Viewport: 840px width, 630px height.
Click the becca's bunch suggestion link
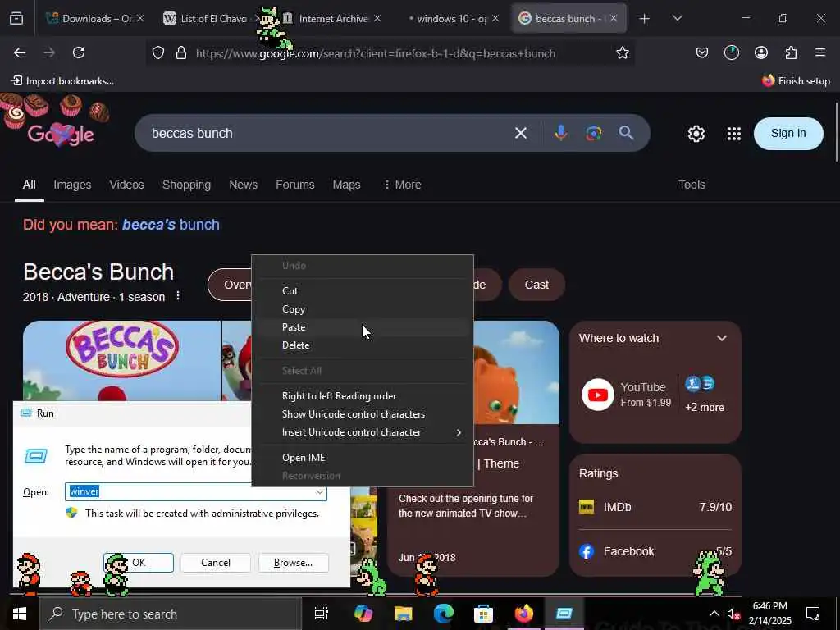click(x=171, y=225)
